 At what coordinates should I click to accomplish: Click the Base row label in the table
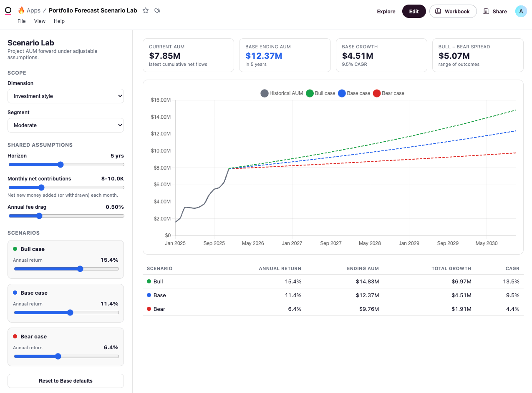tap(159, 295)
